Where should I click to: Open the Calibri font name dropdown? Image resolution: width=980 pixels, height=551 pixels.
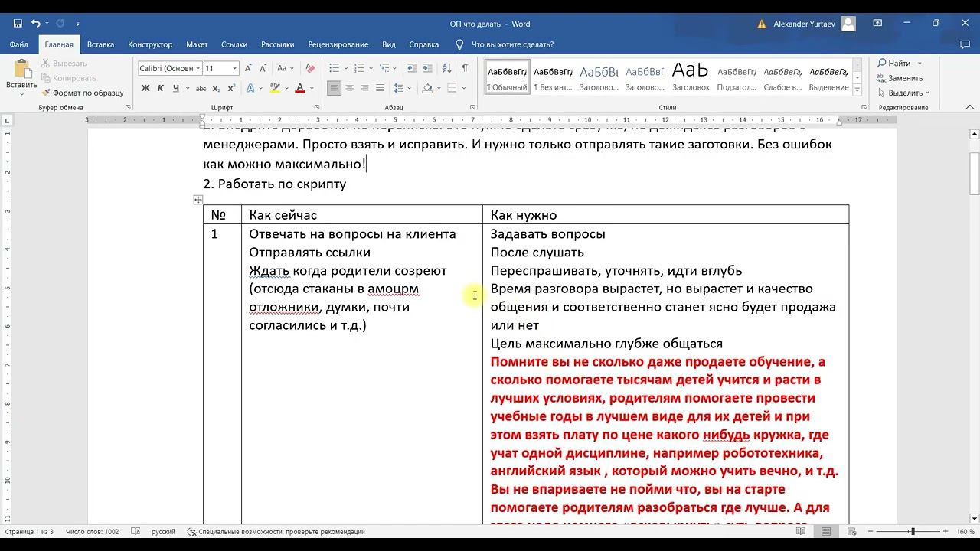point(198,68)
